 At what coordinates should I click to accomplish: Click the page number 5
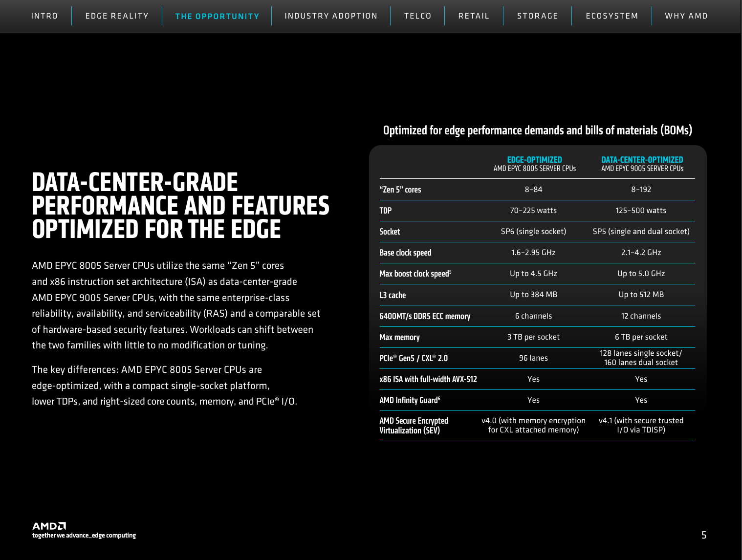704,535
